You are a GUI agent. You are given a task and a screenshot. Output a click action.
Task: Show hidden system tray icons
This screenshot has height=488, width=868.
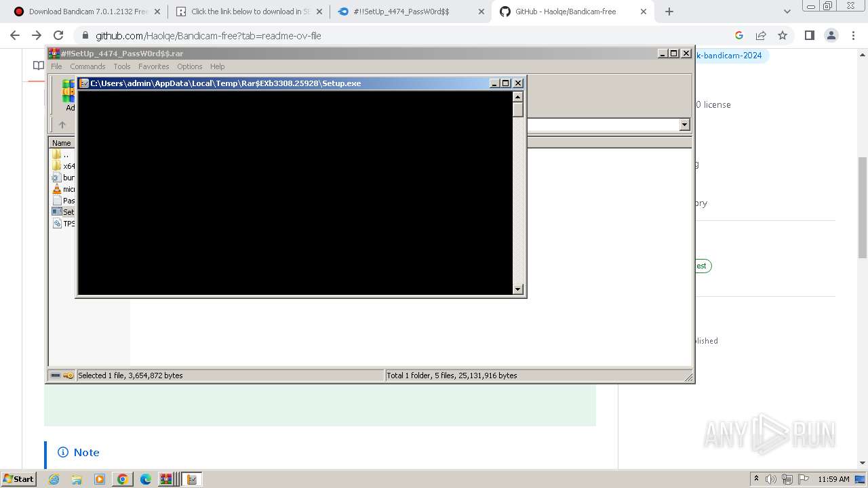coord(756,479)
